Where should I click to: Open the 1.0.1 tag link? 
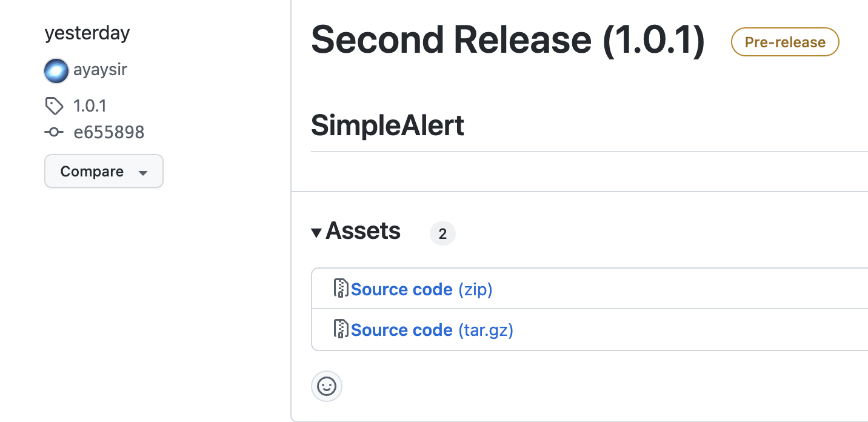pos(90,106)
